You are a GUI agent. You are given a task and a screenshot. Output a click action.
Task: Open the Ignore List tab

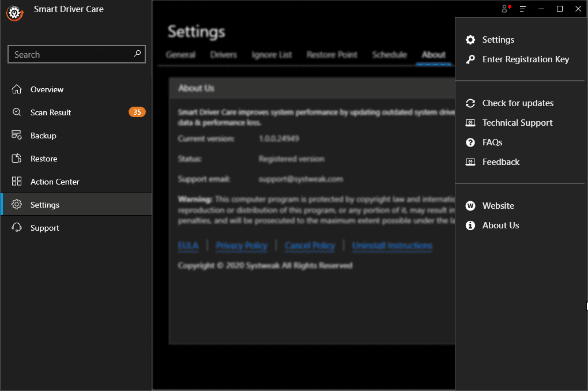pos(272,55)
